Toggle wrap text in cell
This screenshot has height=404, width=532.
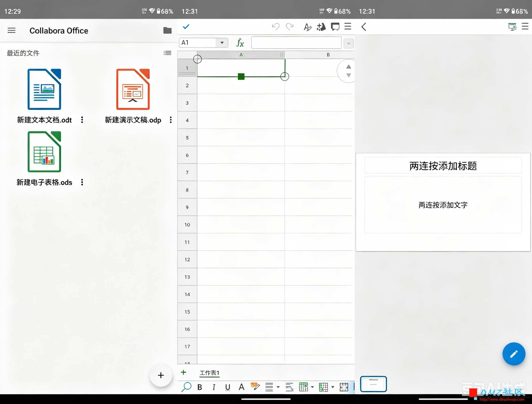point(289,387)
